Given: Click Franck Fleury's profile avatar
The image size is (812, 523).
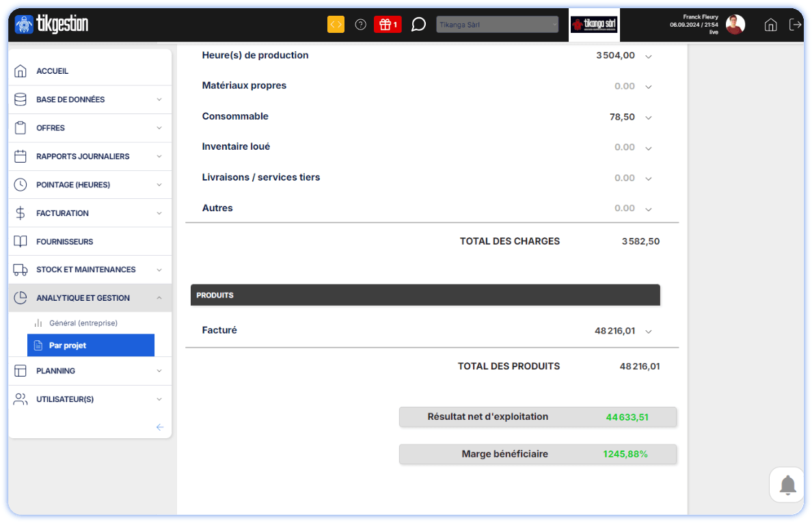Looking at the screenshot, I should (x=735, y=25).
